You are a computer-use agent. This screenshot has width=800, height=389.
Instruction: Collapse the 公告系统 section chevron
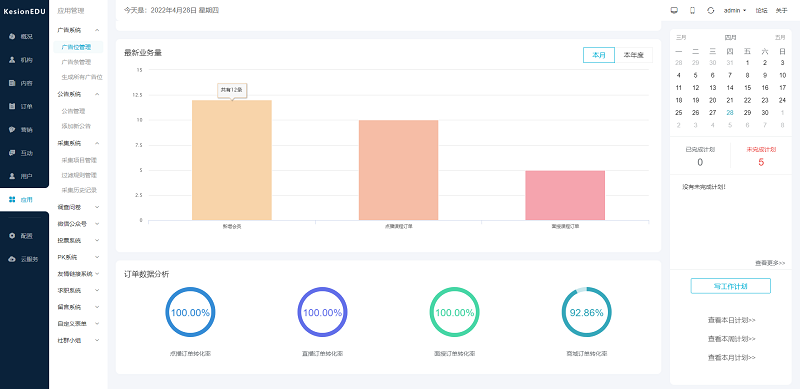point(97,94)
